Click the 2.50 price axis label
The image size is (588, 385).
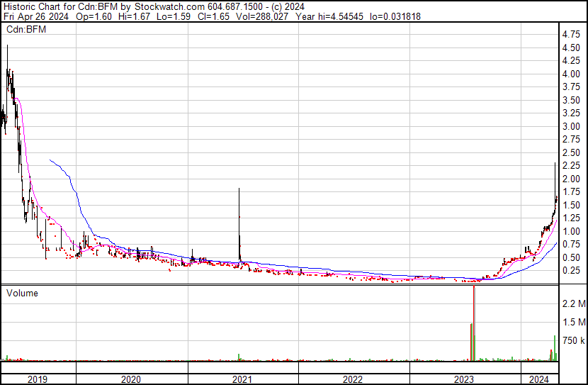tap(570, 152)
